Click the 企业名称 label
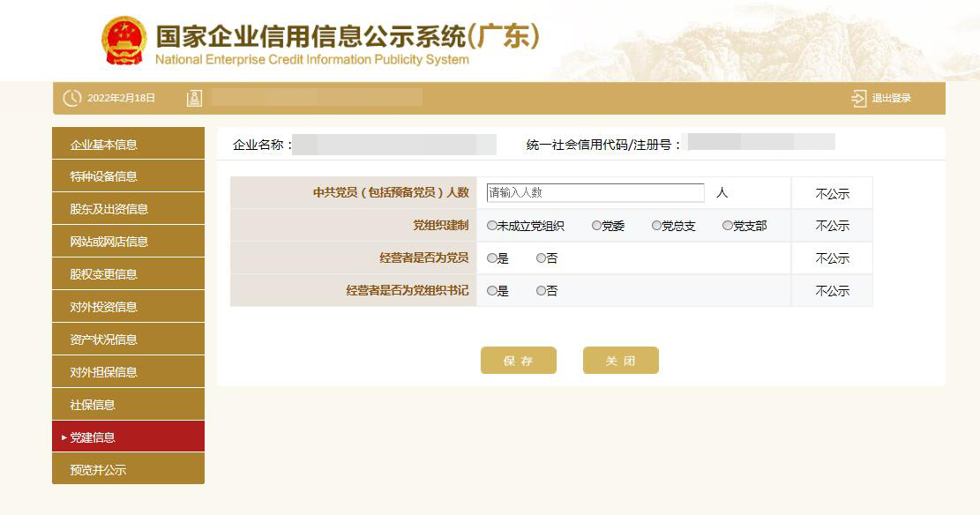The height and width of the screenshot is (515, 980). [263, 145]
